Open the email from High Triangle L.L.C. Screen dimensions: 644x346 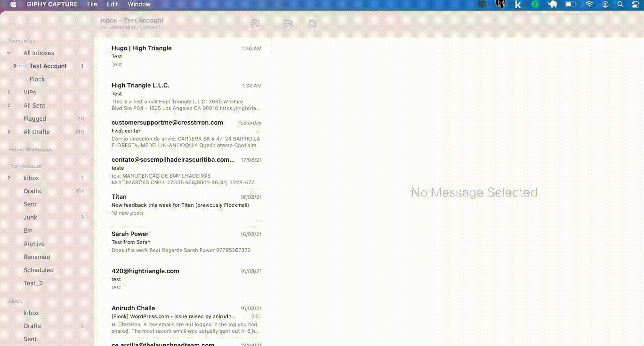click(186, 97)
